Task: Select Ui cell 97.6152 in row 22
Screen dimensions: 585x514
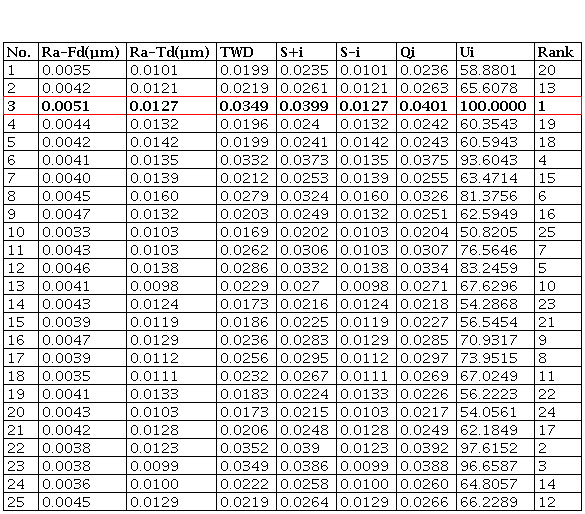Action: pyautogui.click(x=489, y=448)
